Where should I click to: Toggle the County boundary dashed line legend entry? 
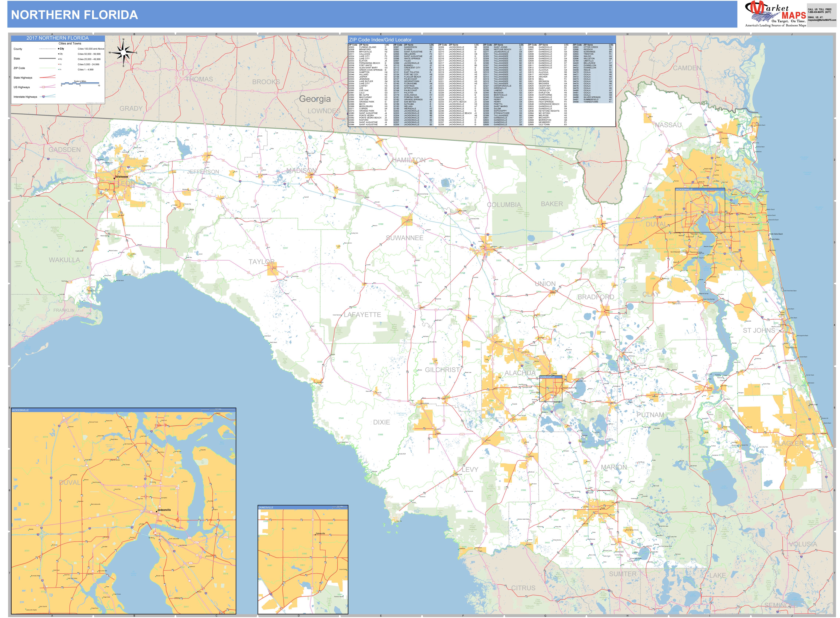click(47, 49)
